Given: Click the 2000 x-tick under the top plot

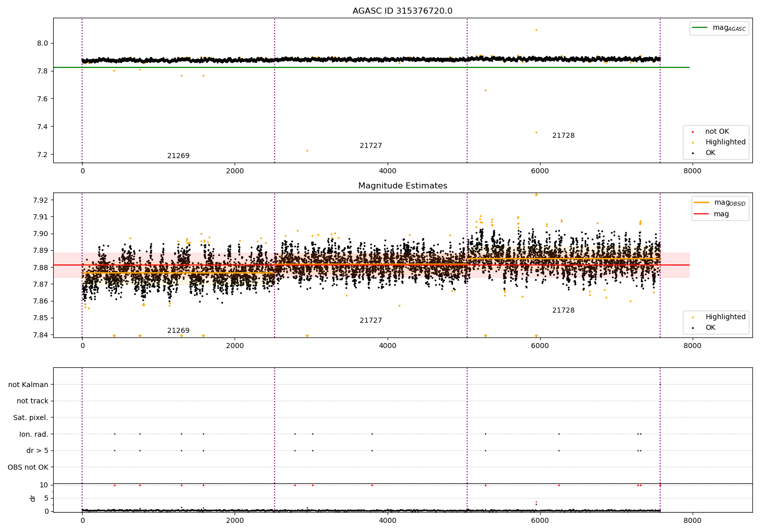Looking at the screenshot, I should [x=235, y=171].
